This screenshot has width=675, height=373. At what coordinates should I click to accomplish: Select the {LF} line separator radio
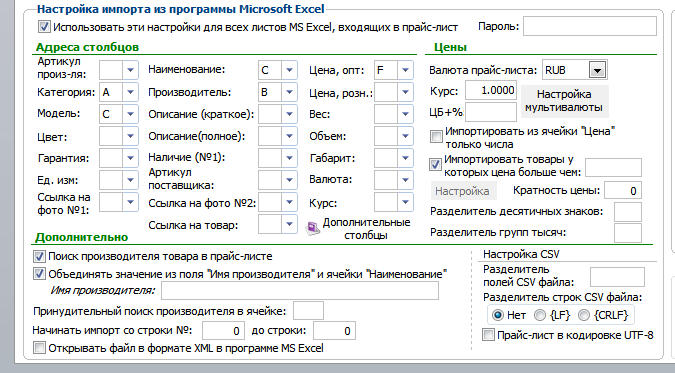tap(540, 315)
